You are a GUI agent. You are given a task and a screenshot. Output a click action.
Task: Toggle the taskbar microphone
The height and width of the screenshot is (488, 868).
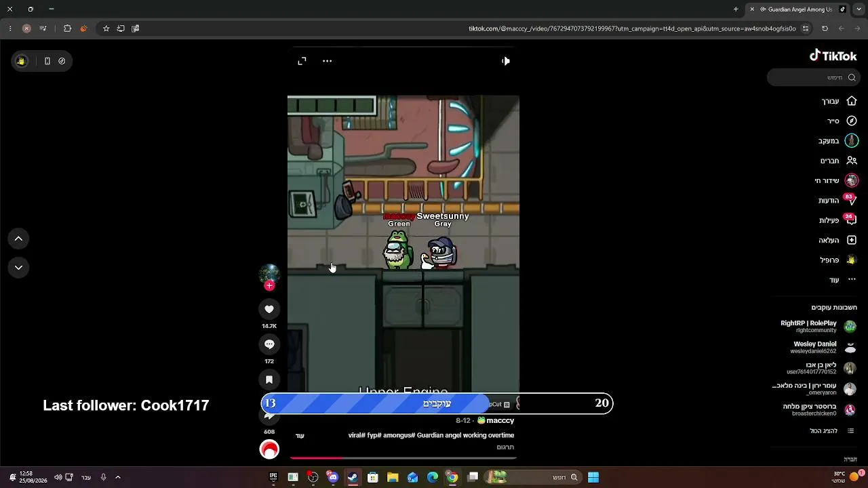(103, 477)
